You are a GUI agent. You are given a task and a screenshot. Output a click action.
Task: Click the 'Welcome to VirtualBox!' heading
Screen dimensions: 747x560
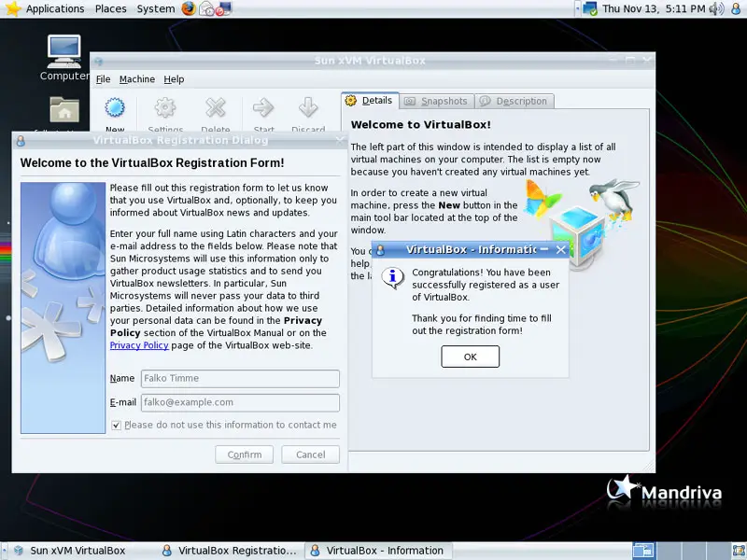tap(421, 125)
